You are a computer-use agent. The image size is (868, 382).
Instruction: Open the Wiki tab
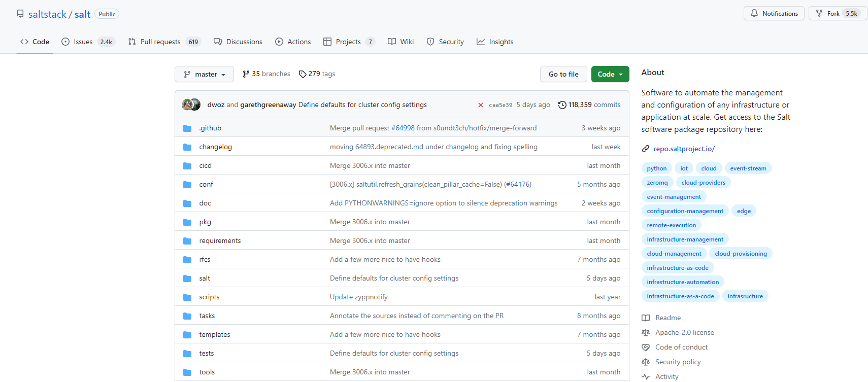(400, 42)
